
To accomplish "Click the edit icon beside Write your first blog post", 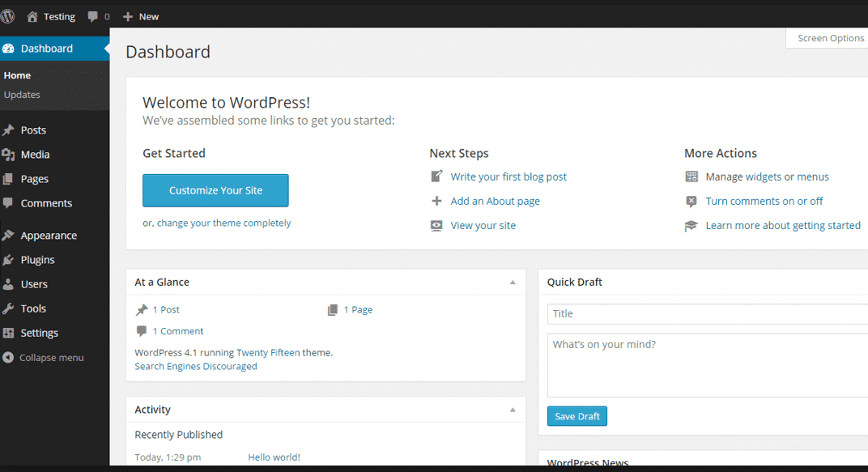I will (436, 176).
